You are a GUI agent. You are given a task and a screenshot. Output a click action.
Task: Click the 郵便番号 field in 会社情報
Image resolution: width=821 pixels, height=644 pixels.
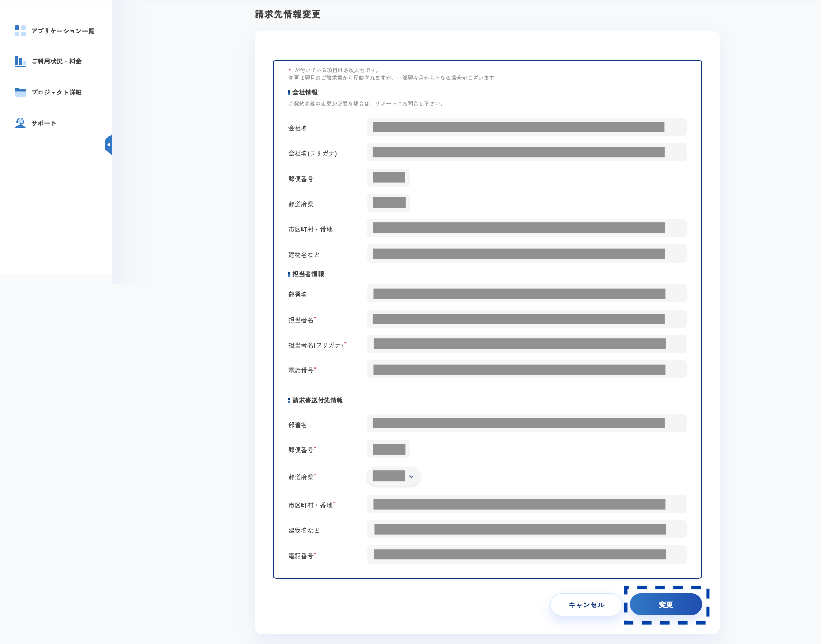pyautogui.click(x=389, y=178)
